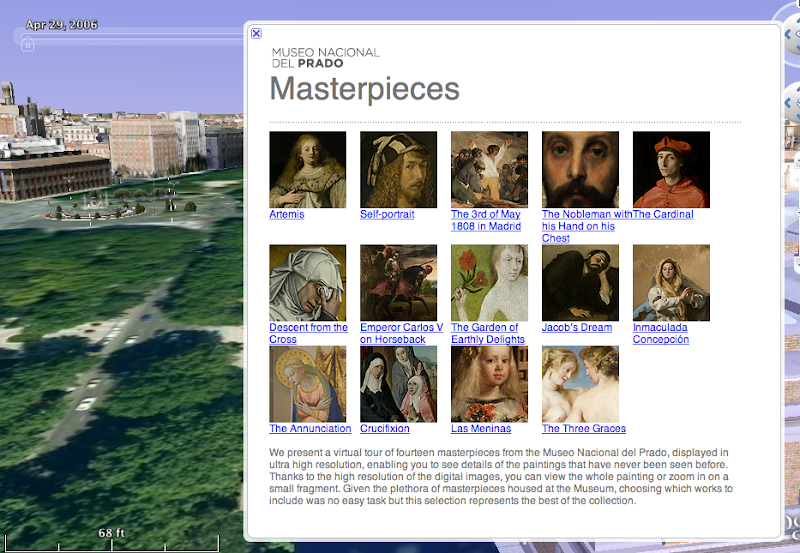This screenshot has width=800, height=553.
Task: Open The Three Graces link
Action: [x=584, y=429]
